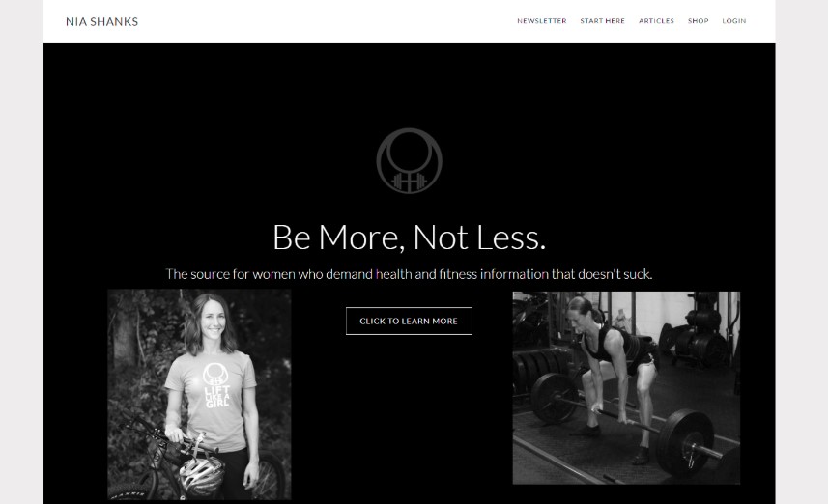Open the Login link
The height and width of the screenshot is (504, 829).
pyautogui.click(x=734, y=21)
